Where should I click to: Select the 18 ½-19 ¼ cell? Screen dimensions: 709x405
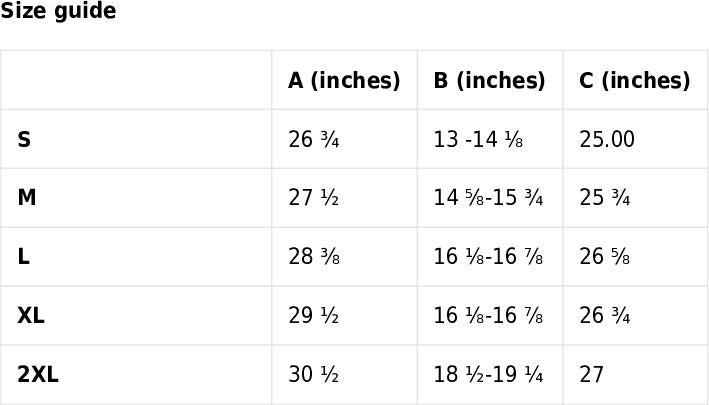click(x=488, y=374)
